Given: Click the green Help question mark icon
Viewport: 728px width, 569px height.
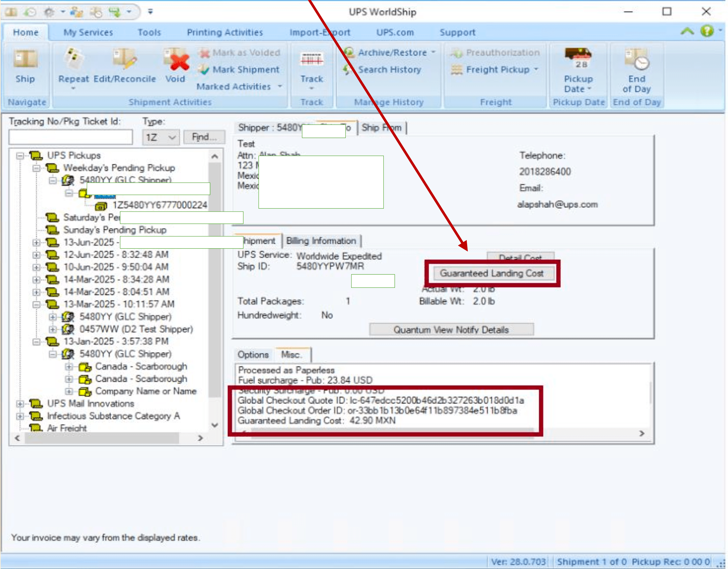Looking at the screenshot, I should [707, 31].
